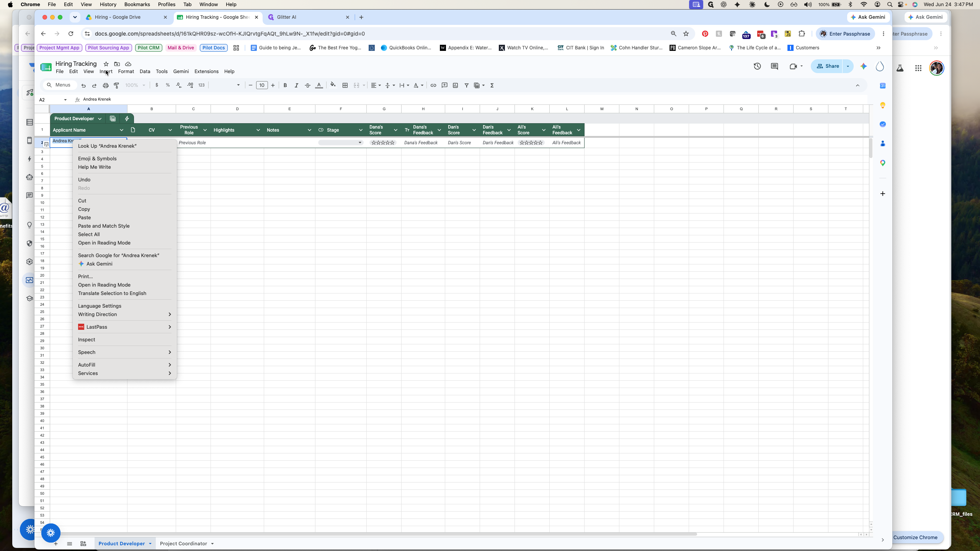The width and height of the screenshot is (980, 551).
Task: Open the text color picker
Action: 319,85
